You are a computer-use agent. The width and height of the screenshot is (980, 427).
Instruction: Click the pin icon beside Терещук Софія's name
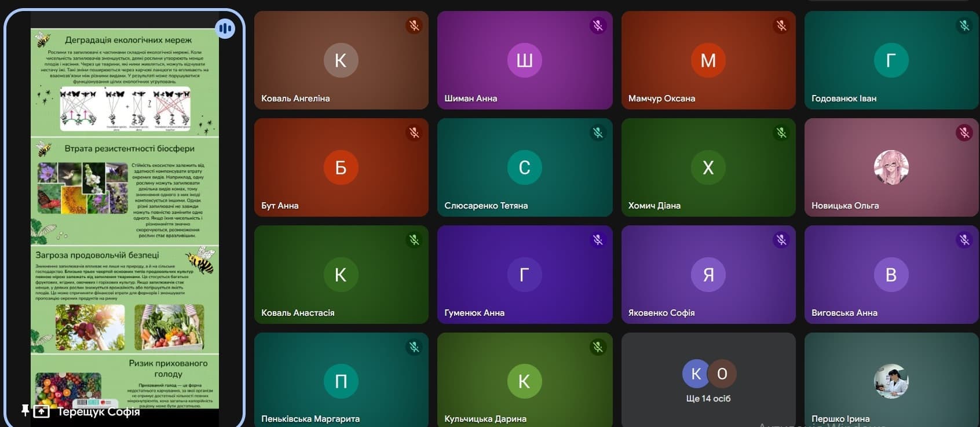(25, 411)
